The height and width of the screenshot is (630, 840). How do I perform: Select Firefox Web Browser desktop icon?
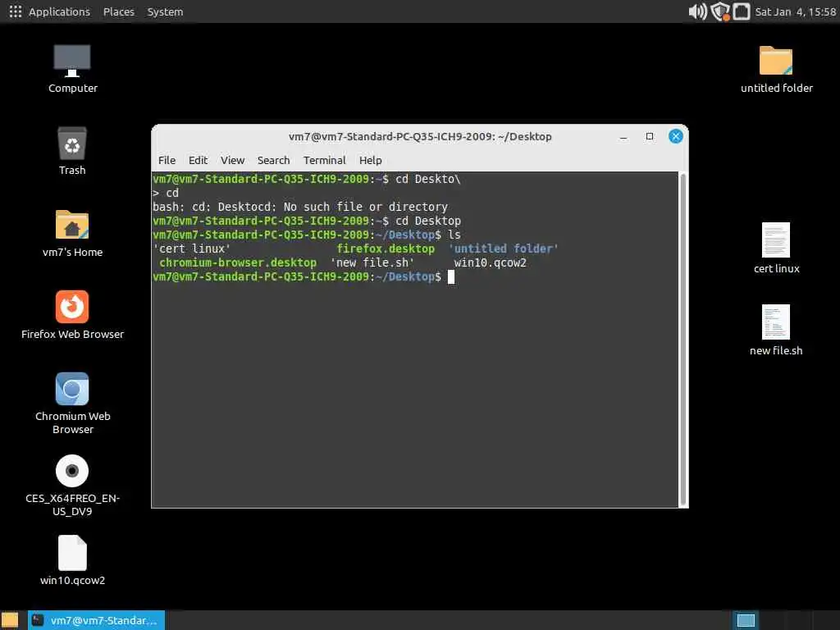[x=72, y=307]
